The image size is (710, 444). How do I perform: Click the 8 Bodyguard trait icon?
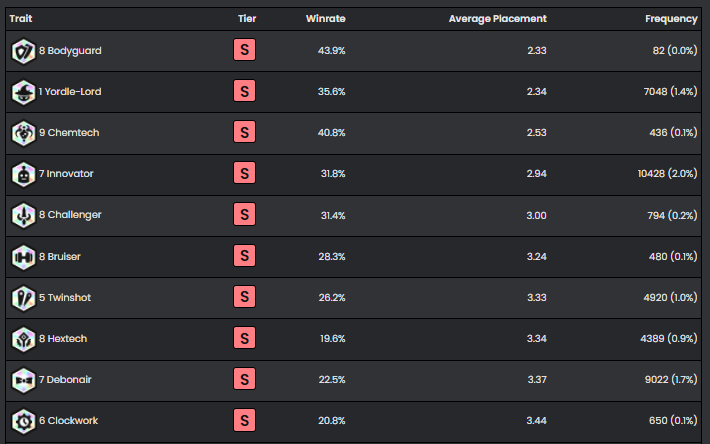[x=23, y=51]
